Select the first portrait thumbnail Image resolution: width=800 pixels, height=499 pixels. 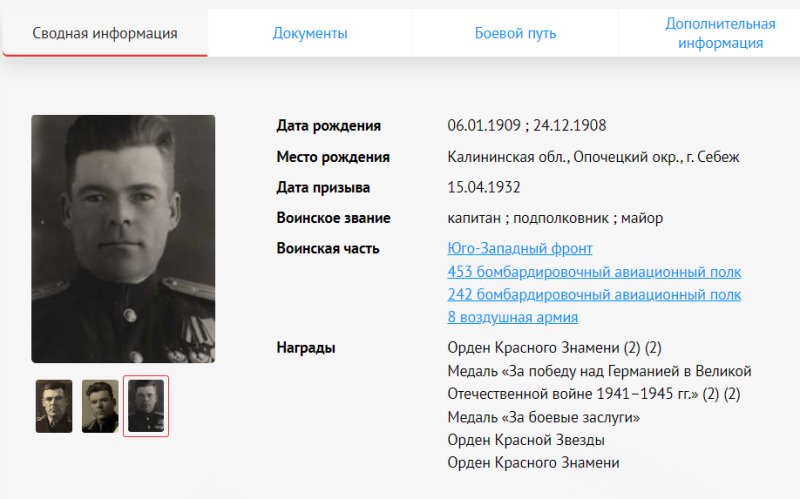tap(54, 406)
